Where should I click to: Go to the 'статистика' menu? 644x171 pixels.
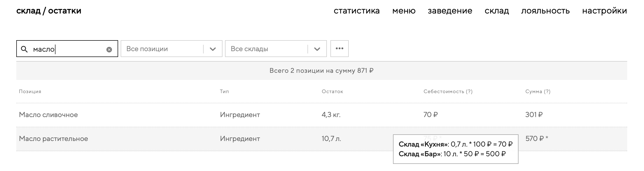(357, 11)
